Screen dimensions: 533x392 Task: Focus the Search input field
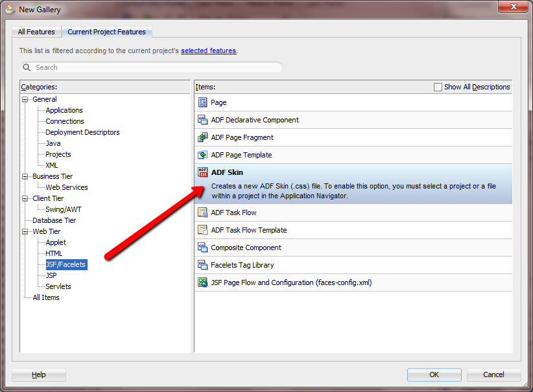pos(152,67)
